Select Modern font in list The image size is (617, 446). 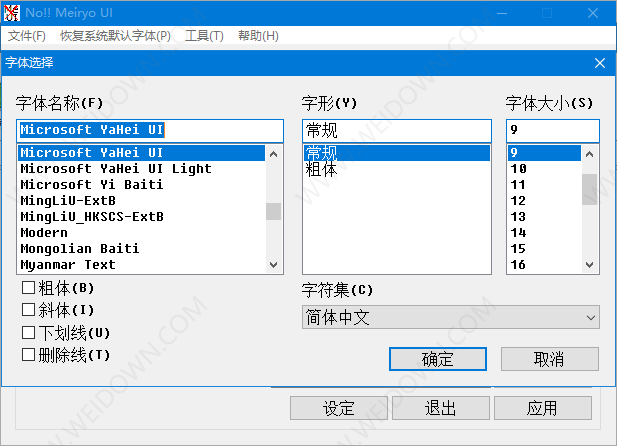click(142, 233)
